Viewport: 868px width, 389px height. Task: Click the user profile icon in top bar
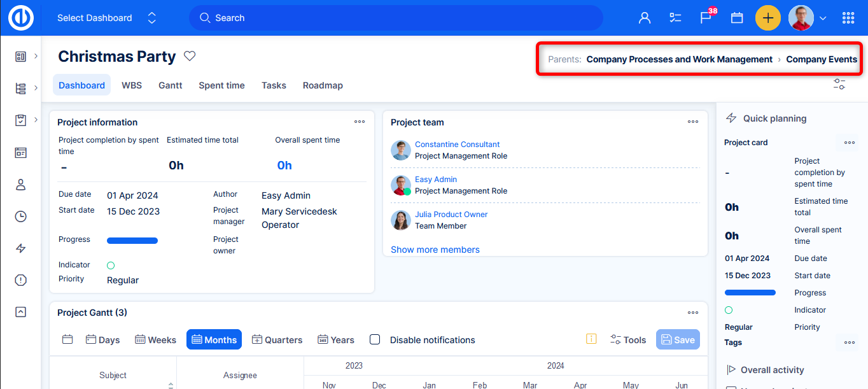pos(645,18)
